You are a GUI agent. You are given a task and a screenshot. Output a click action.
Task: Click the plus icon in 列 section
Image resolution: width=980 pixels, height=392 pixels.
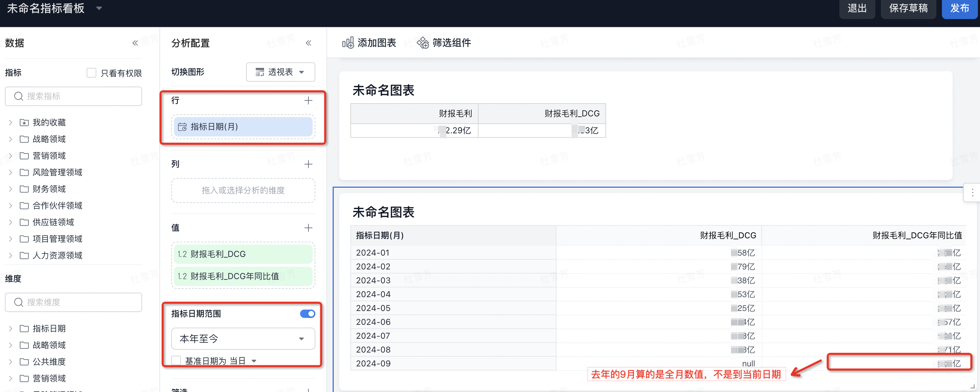(x=308, y=164)
